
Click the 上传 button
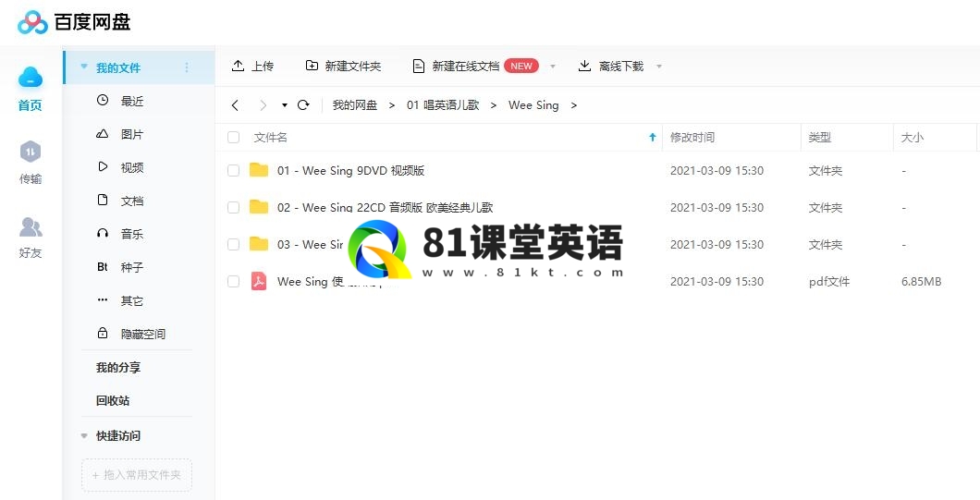click(252, 66)
